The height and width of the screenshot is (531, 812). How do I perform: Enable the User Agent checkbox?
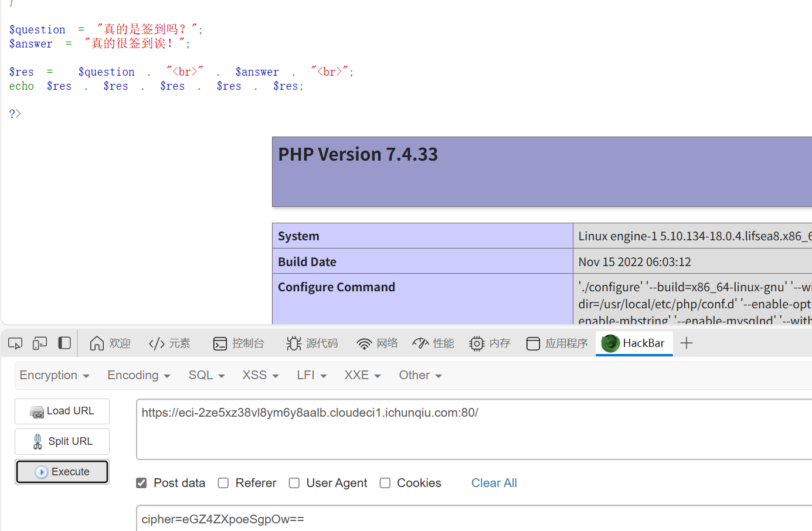click(294, 483)
